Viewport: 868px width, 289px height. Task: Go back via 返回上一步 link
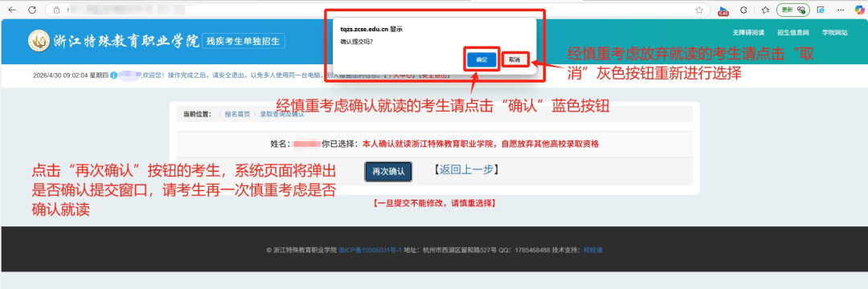[x=467, y=170]
